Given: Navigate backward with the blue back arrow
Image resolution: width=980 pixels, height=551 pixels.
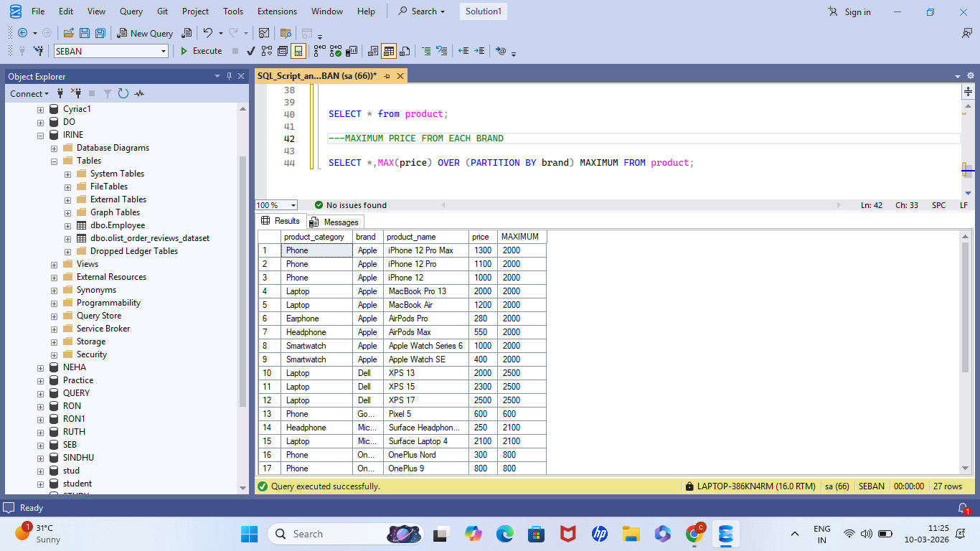Looking at the screenshot, I should pyautogui.click(x=22, y=33).
